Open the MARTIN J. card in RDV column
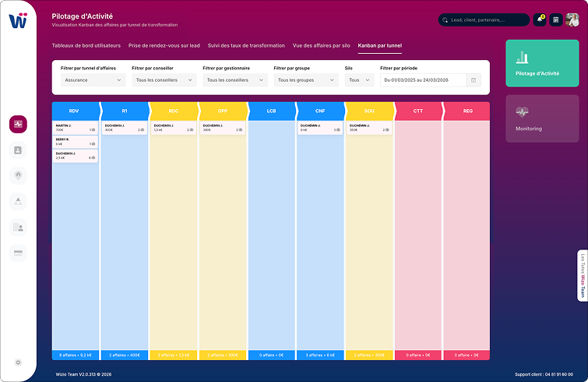 point(76,127)
